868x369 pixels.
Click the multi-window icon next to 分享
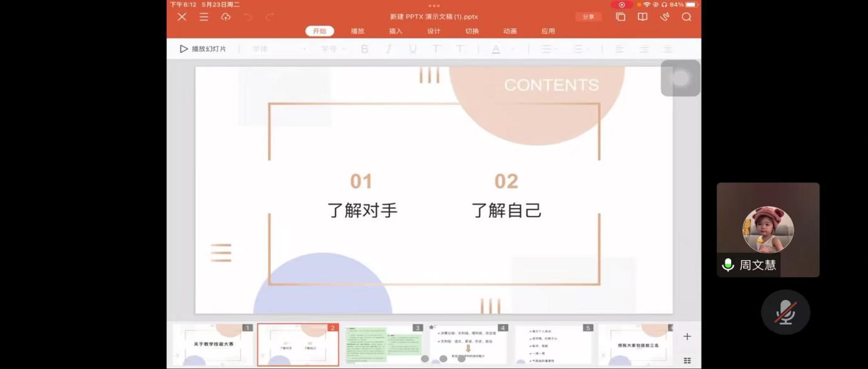point(620,17)
